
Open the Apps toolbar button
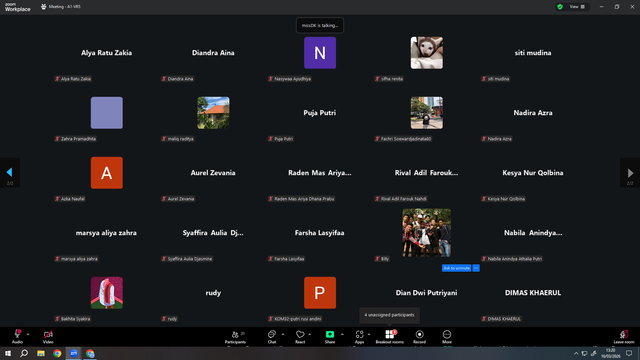coord(359,337)
